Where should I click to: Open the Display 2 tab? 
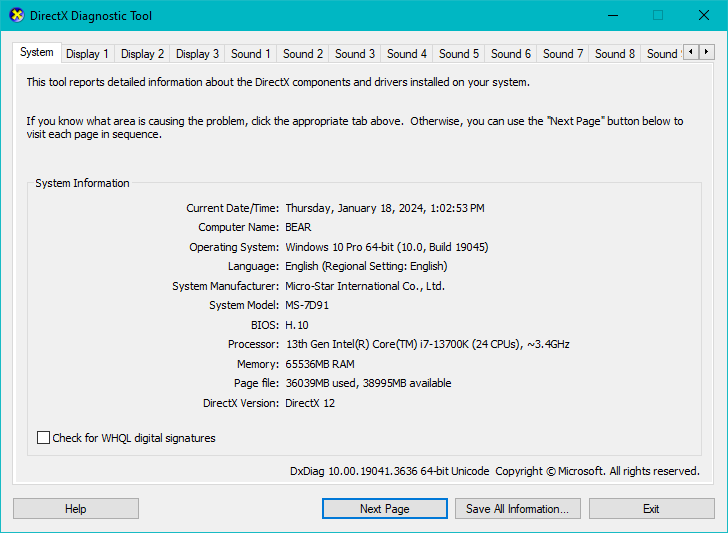pos(143,54)
